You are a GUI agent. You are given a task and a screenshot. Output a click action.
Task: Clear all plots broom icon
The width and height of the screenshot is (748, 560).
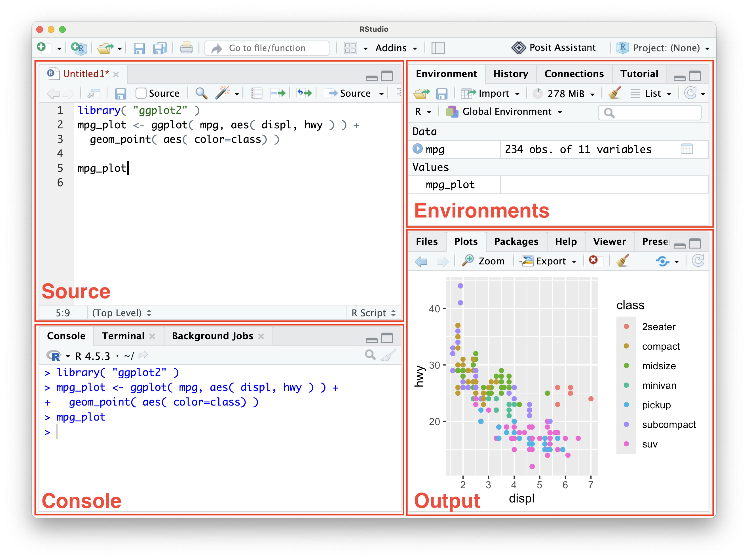622,260
